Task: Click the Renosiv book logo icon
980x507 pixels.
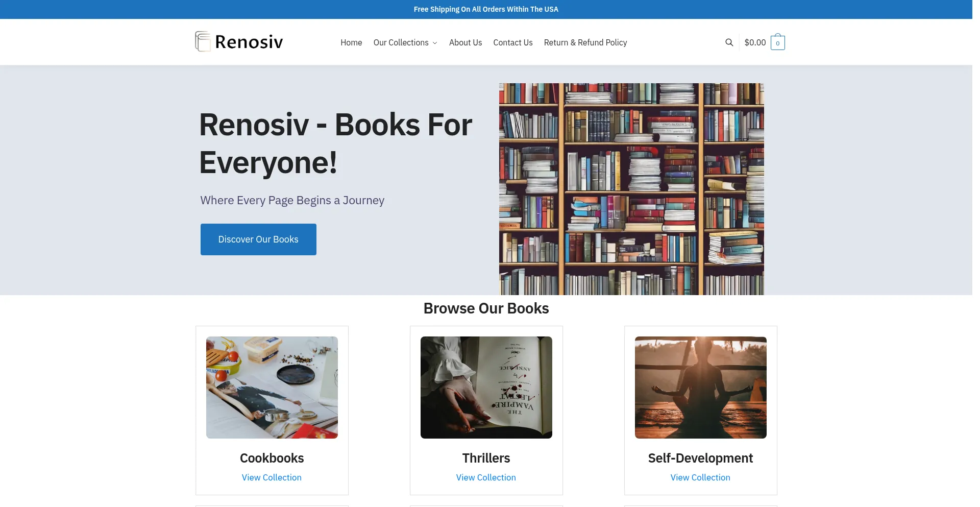Action: pos(203,41)
